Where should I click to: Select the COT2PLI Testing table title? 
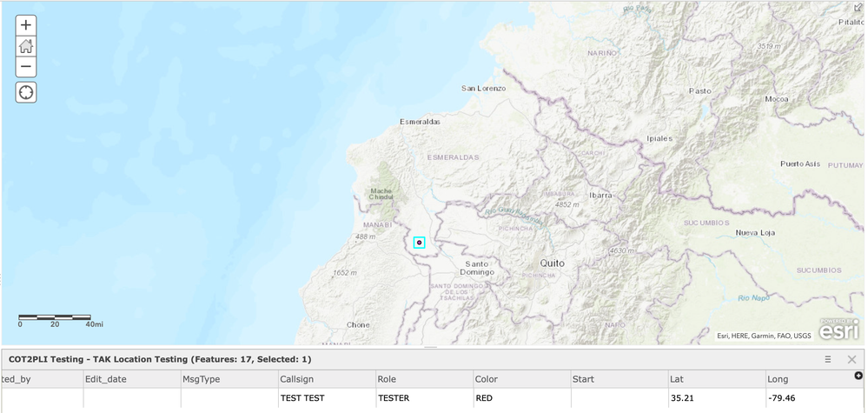160,359
